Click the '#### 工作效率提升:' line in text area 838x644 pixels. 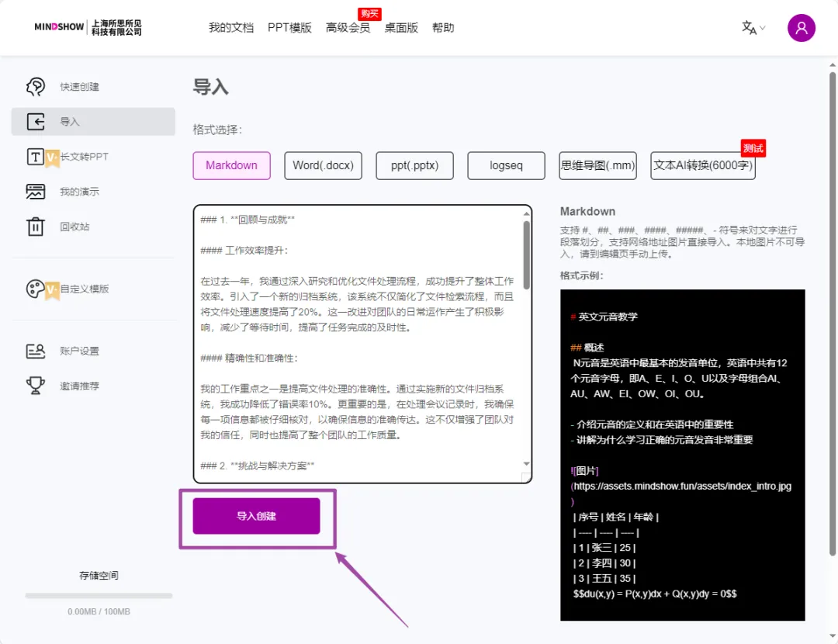click(244, 251)
